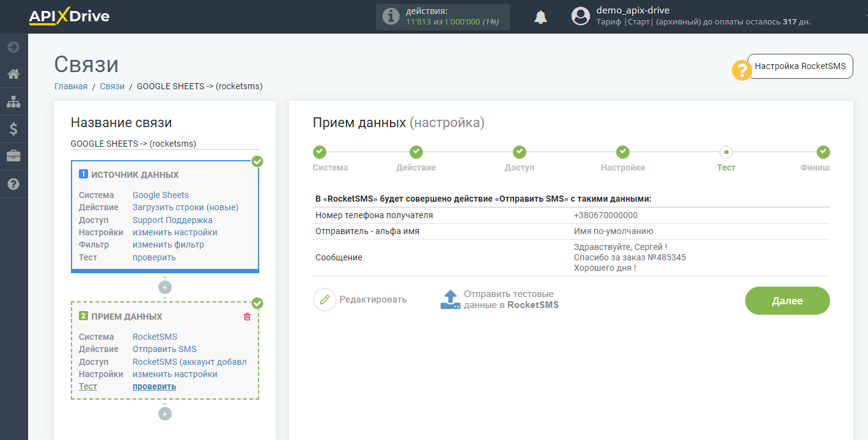Open RocketSMS (аккаунт добавл access link
Screen dimensions: 868x440
point(189,362)
